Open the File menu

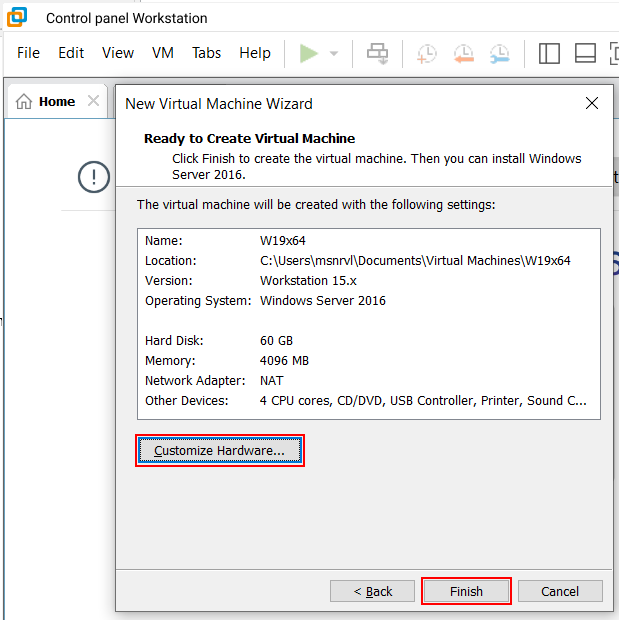[28, 53]
